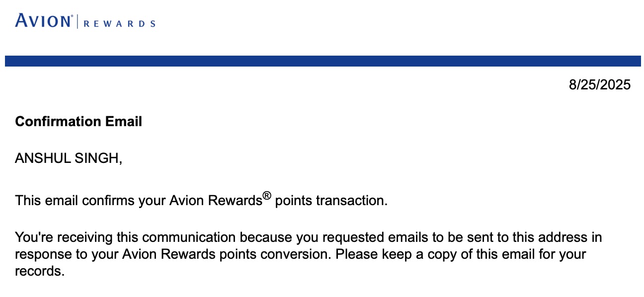The image size is (644, 297).
Task: Click the phrase 'Please keep a copy'
Action: pos(385,255)
